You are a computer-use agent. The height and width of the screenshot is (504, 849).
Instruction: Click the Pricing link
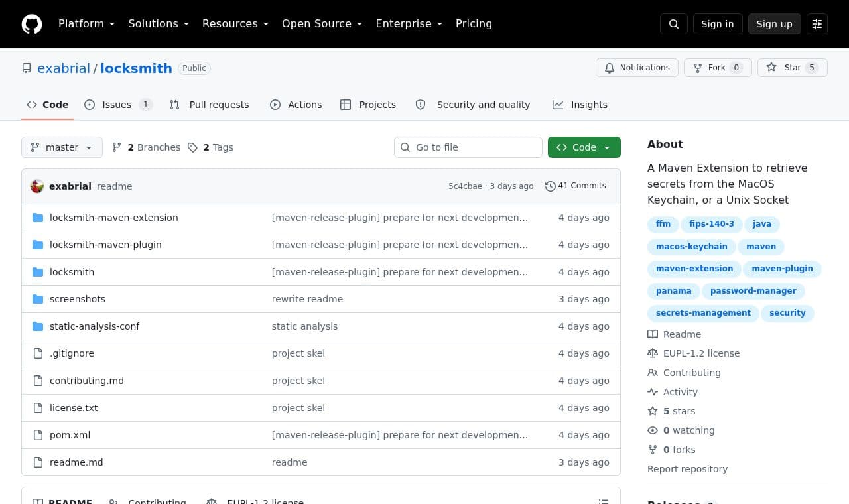pos(474,24)
